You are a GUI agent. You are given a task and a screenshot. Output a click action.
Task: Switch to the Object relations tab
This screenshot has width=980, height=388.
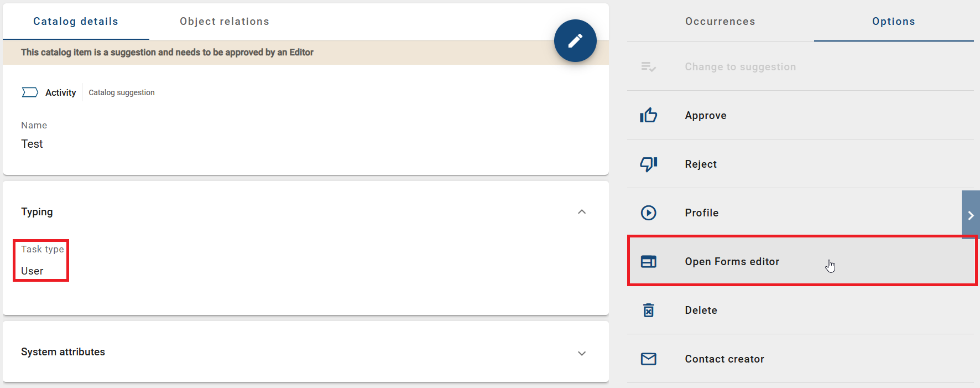[x=224, y=21]
